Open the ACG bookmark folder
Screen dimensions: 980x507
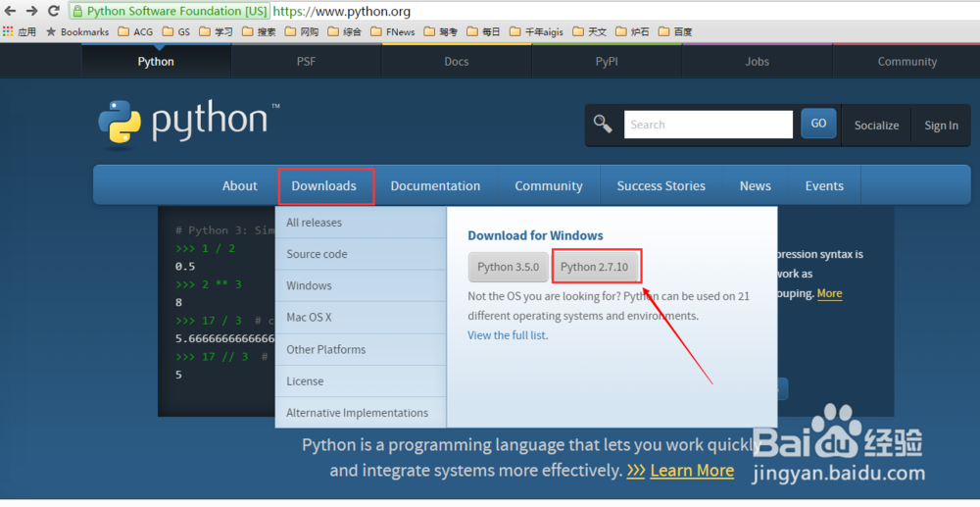tap(135, 31)
